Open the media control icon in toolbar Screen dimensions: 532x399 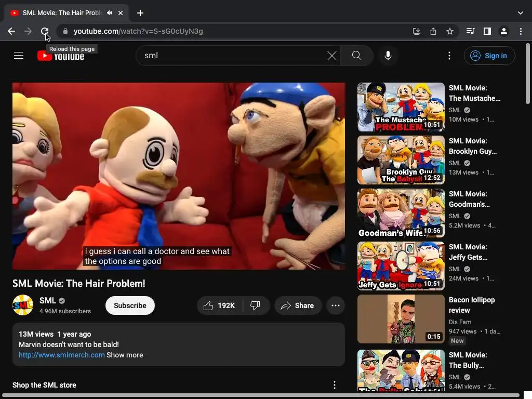tap(470, 31)
